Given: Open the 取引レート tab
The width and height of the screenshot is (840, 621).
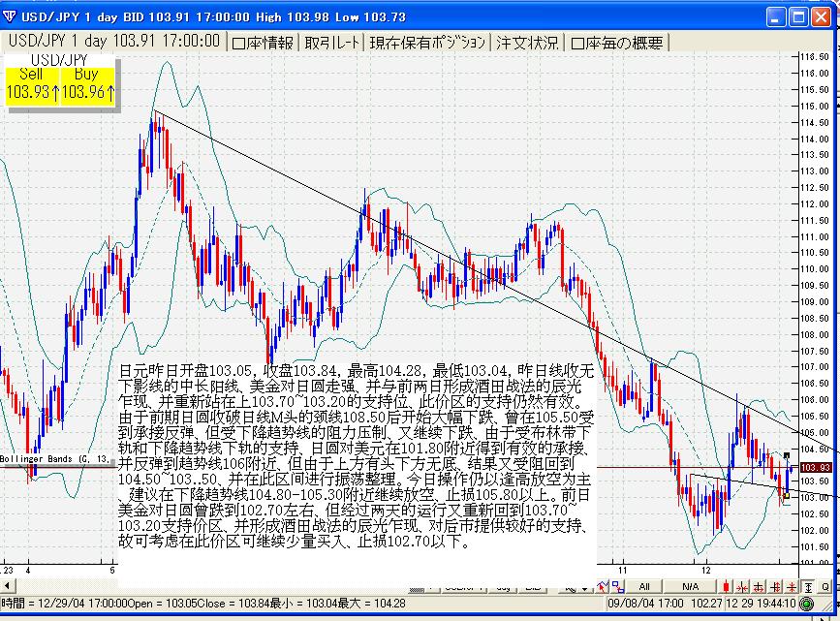Looking at the screenshot, I should coord(332,42).
